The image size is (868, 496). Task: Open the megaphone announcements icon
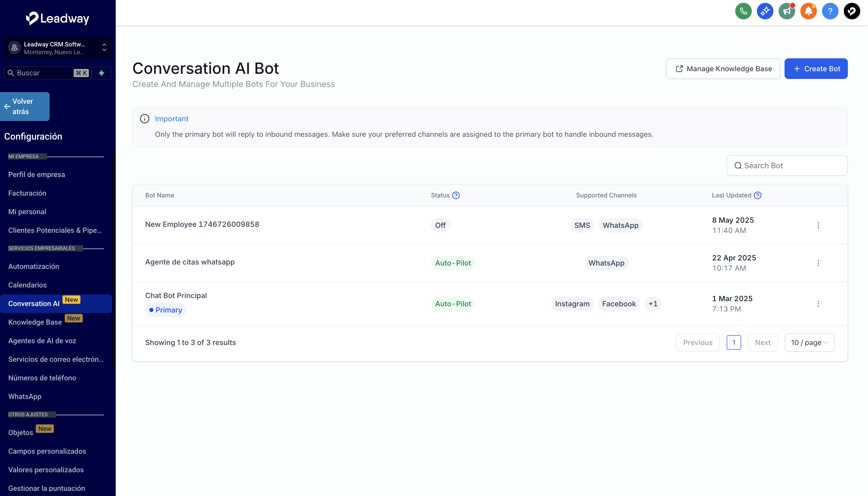(787, 11)
